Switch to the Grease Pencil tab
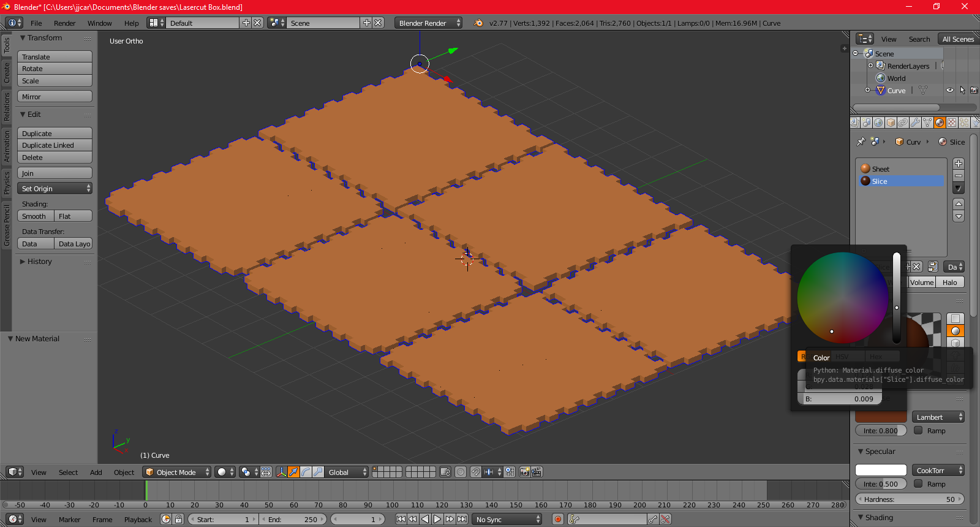This screenshot has height=527, width=980. (x=7, y=226)
